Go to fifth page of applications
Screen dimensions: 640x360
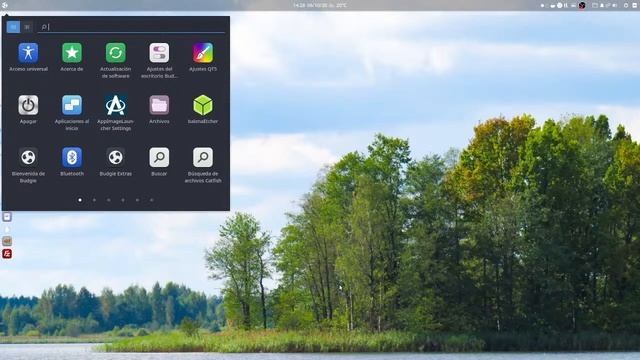(137, 200)
